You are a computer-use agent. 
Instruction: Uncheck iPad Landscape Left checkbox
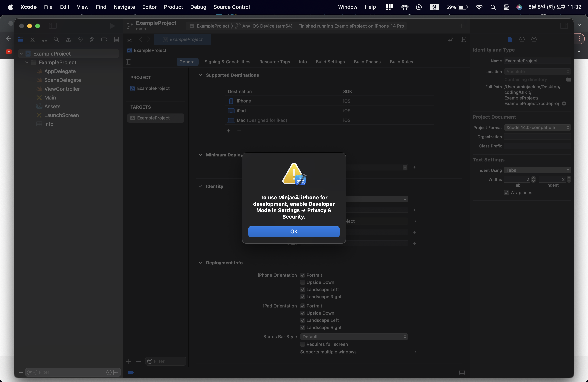click(302, 320)
